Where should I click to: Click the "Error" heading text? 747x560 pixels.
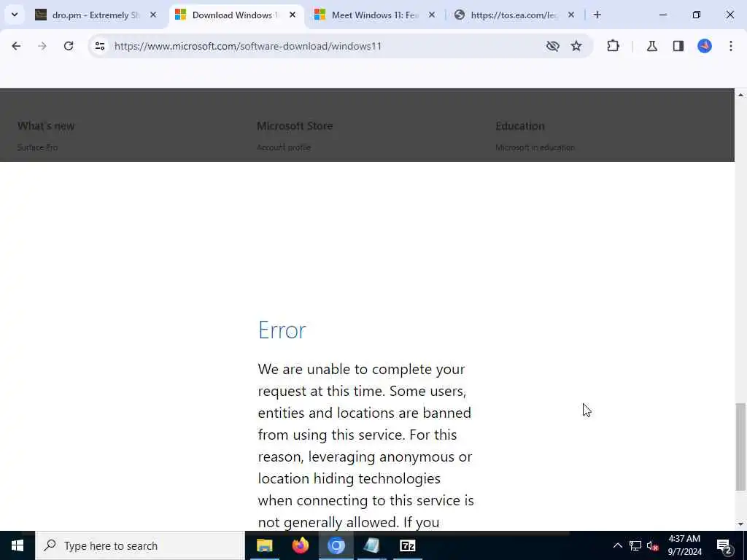tap(282, 330)
